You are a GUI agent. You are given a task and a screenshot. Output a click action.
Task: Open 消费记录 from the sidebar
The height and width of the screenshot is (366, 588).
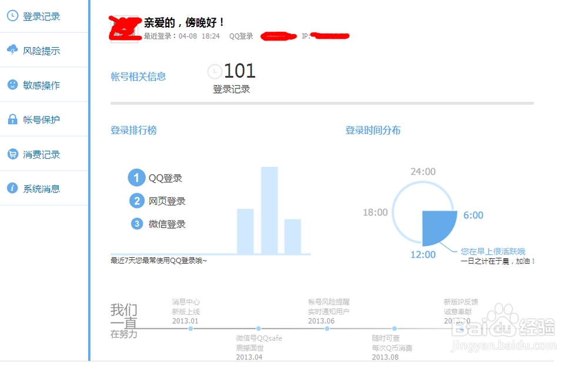[x=44, y=154]
